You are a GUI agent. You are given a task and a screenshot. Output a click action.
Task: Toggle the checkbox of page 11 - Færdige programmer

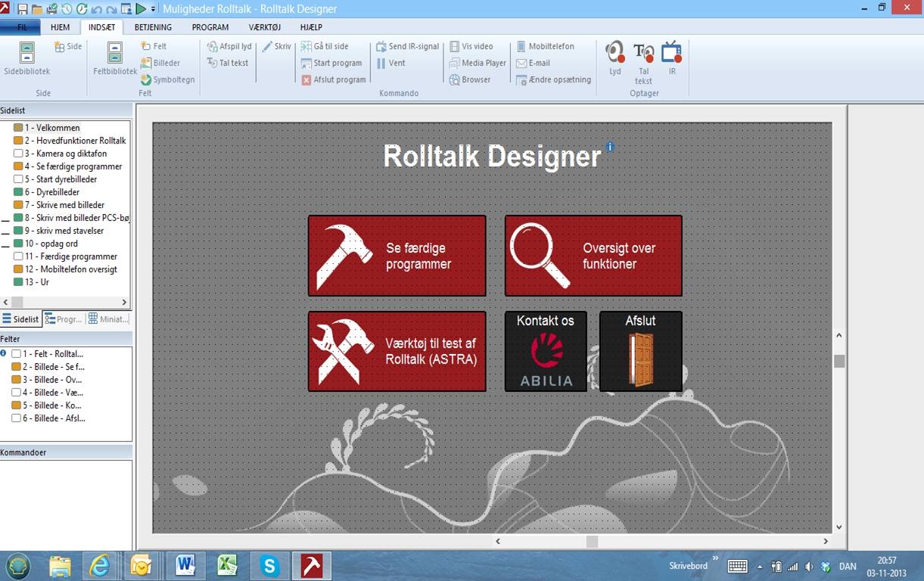coord(18,256)
